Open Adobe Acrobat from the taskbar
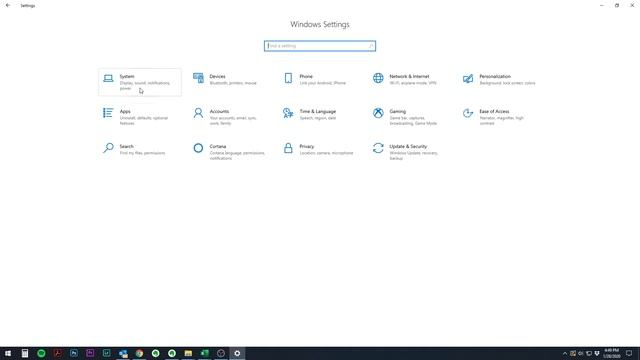The width and height of the screenshot is (640, 360). pyautogui.click(x=58, y=353)
